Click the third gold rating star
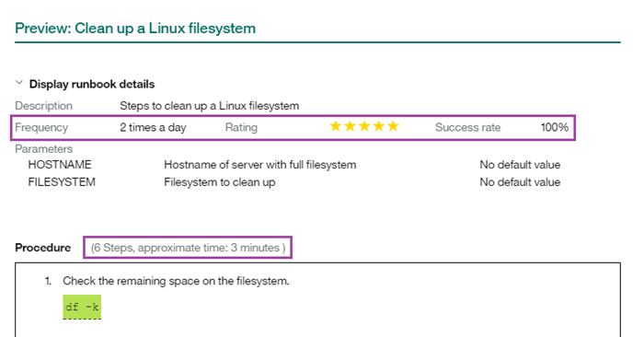 364,126
